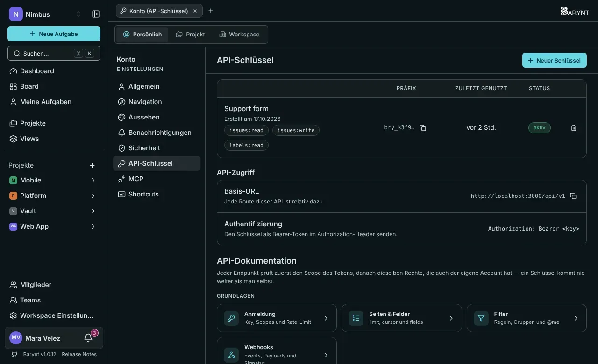
Task: Open Projekte in the sidebar
Action: pos(54,123)
